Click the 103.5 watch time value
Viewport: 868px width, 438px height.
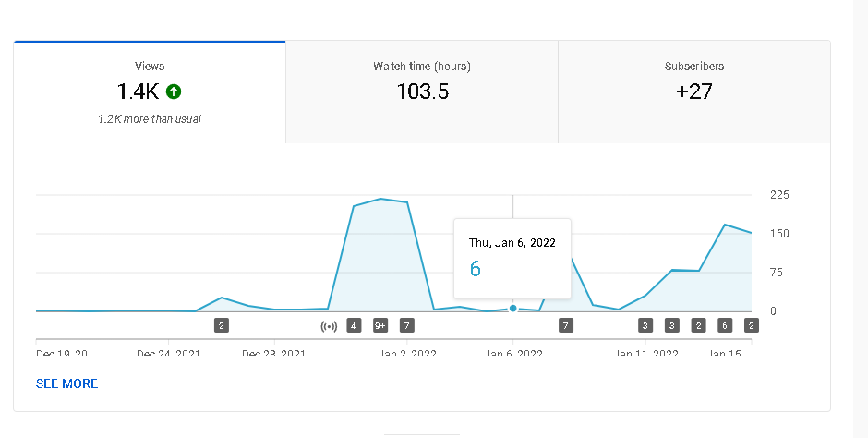(x=422, y=91)
